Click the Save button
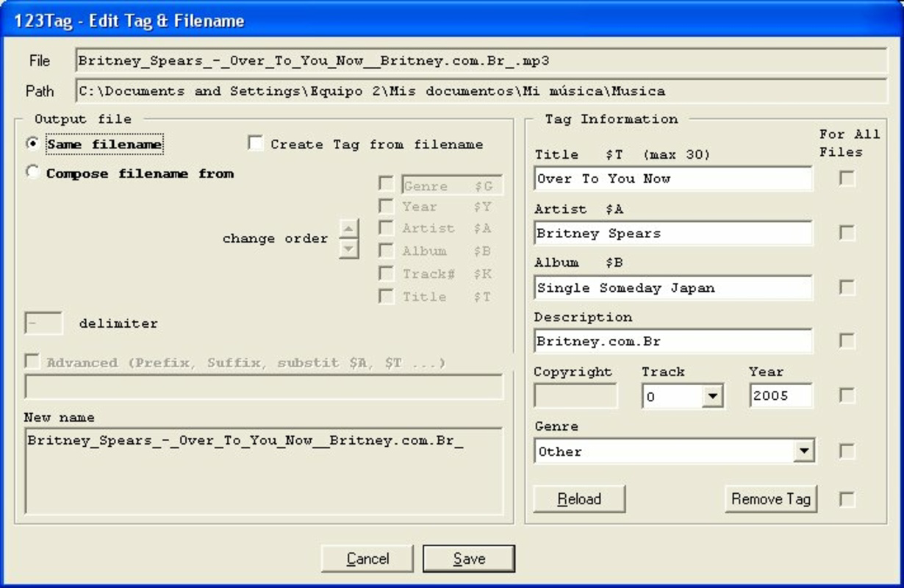The image size is (904, 588). point(469,559)
